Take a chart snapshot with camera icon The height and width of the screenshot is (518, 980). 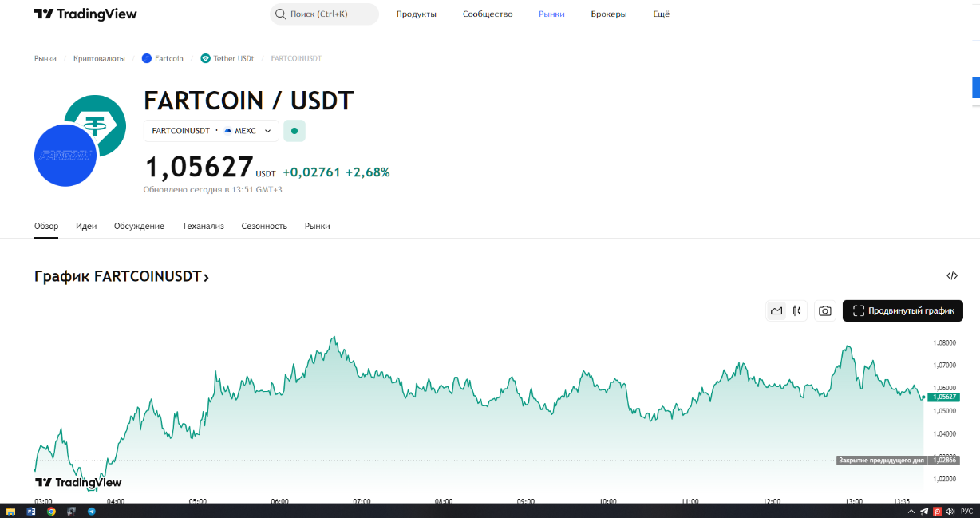point(825,311)
